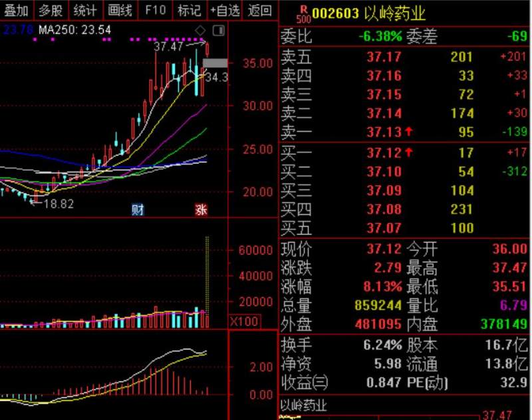The height and width of the screenshot is (420, 532).
Task: Click stock code 002603
Action: pyautogui.click(x=335, y=13)
